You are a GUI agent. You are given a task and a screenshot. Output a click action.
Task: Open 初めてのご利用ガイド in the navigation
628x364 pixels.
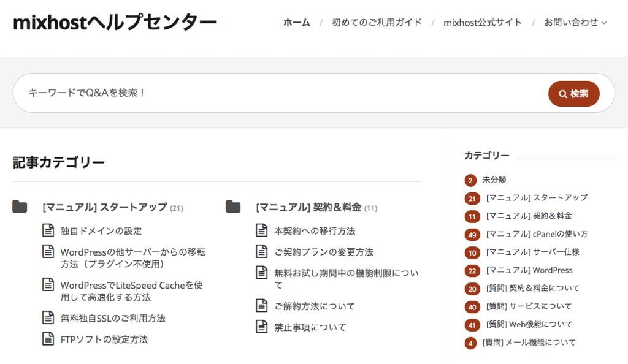pyautogui.click(x=377, y=23)
